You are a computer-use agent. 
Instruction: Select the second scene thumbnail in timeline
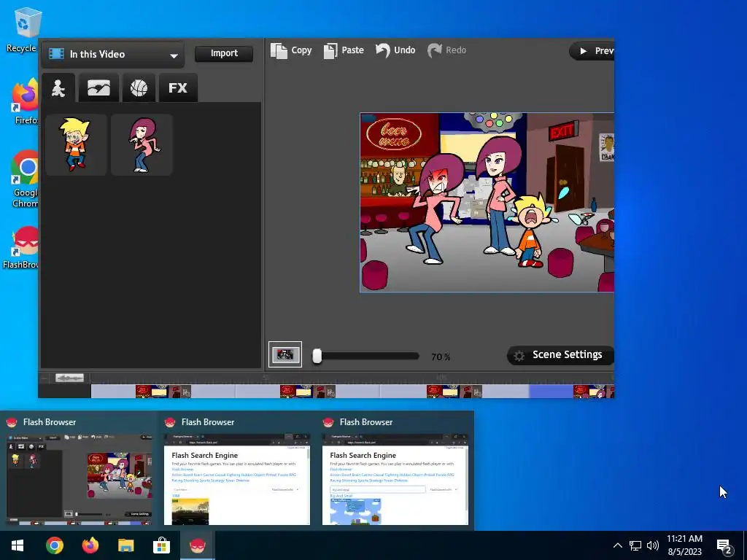point(307,392)
